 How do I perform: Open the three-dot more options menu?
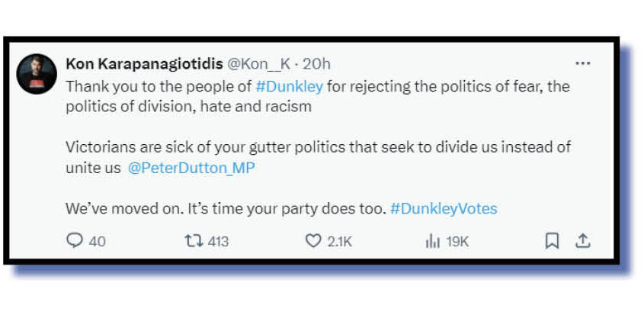click(582, 64)
